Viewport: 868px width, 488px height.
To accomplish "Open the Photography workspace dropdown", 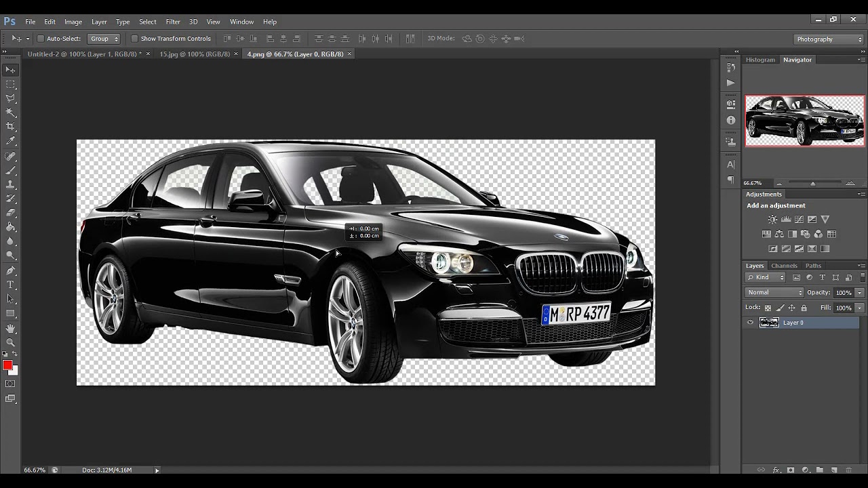I will click(829, 39).
